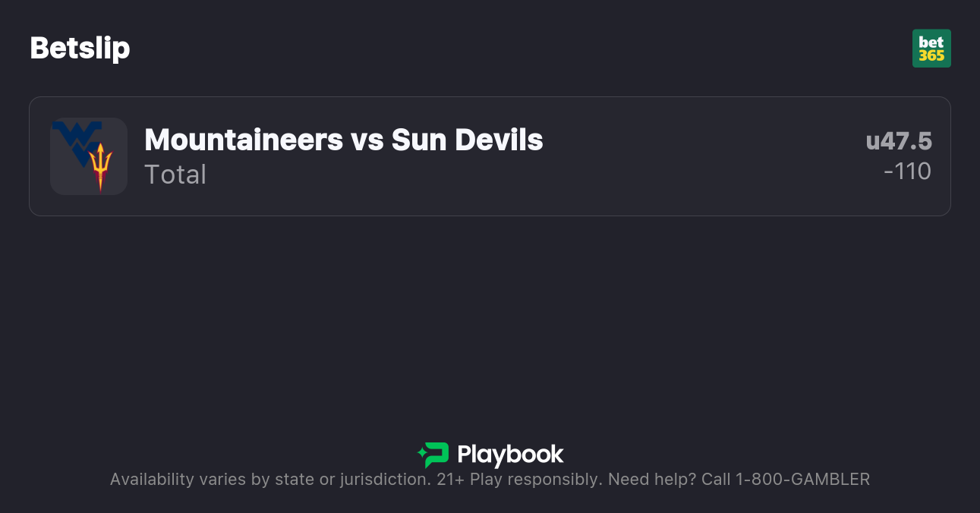This screenshot has width=980, height=513.
Task: Select the word "Mountaineers" in the matchup title
Action: [244, 140]
